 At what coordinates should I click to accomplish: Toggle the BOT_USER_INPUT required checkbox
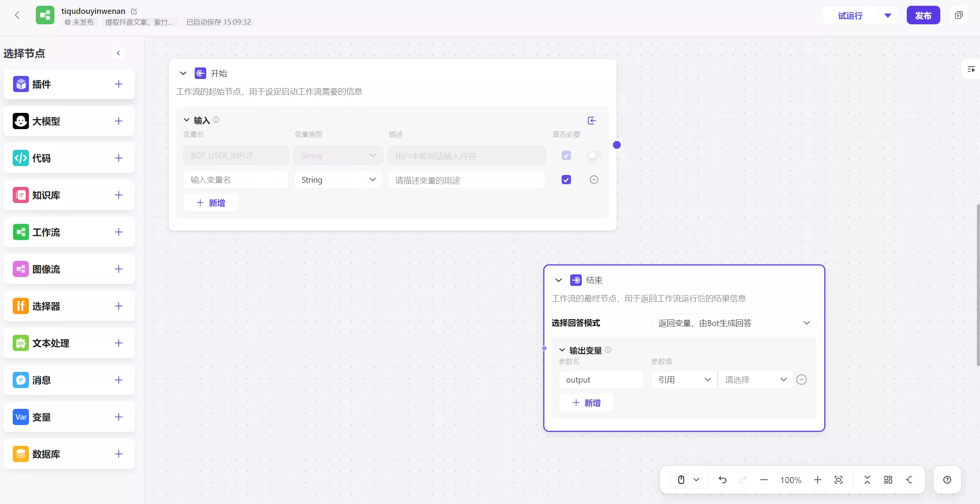pyautogui.click(x=566, y=155)
